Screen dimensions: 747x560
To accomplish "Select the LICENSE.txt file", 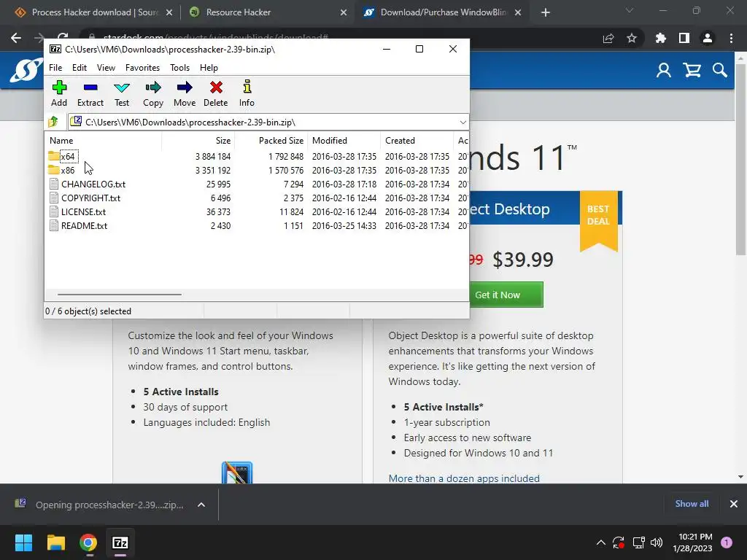I will (77, 211).
